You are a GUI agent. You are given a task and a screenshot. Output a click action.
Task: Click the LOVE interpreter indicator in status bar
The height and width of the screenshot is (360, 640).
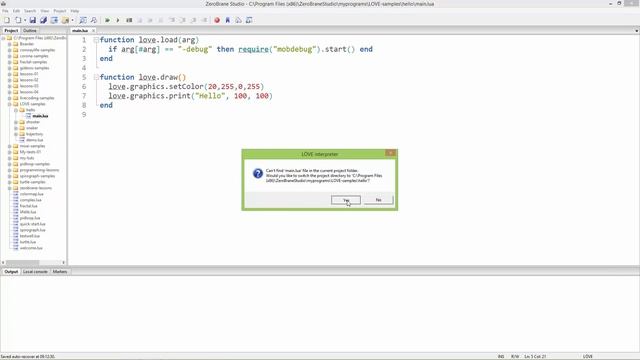pos(587,356)
